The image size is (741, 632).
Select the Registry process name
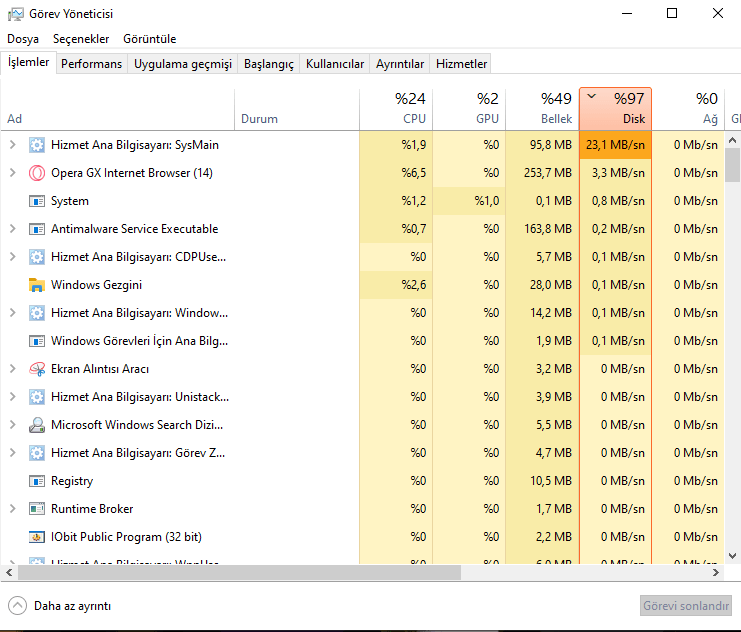72,481
